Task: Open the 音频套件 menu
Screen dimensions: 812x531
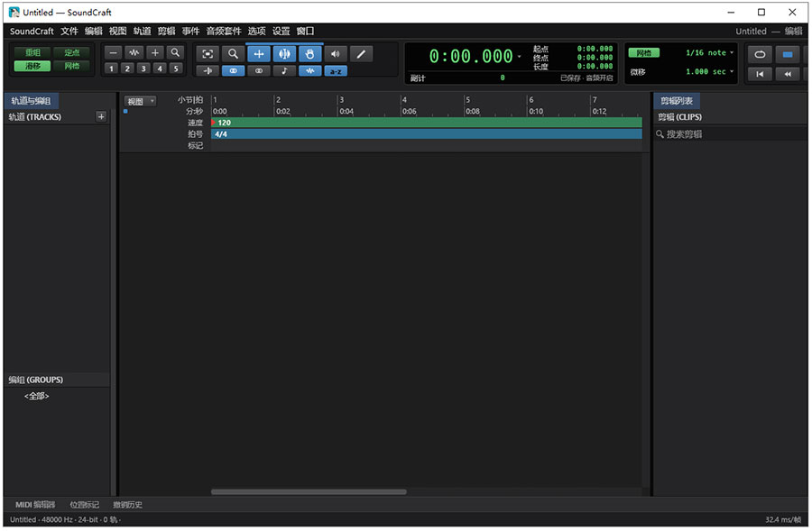Action: pos(224,31)
